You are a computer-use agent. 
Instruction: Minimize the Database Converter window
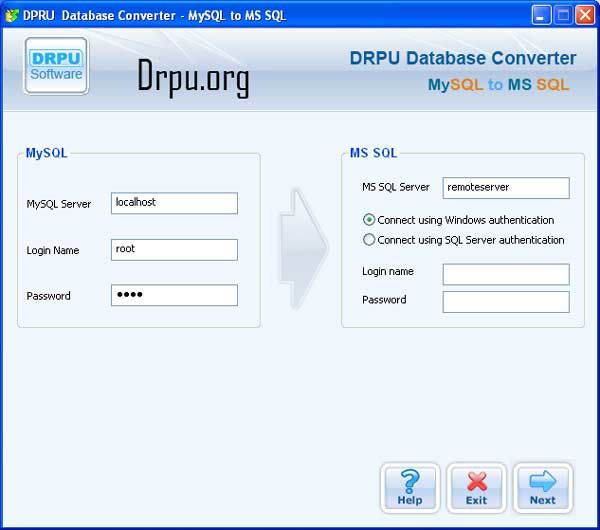[540, 14]
